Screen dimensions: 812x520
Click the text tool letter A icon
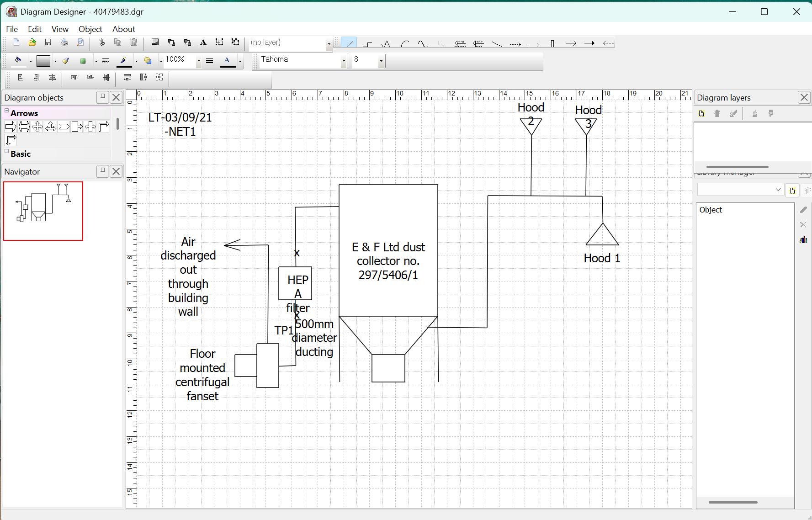[203, 42]
